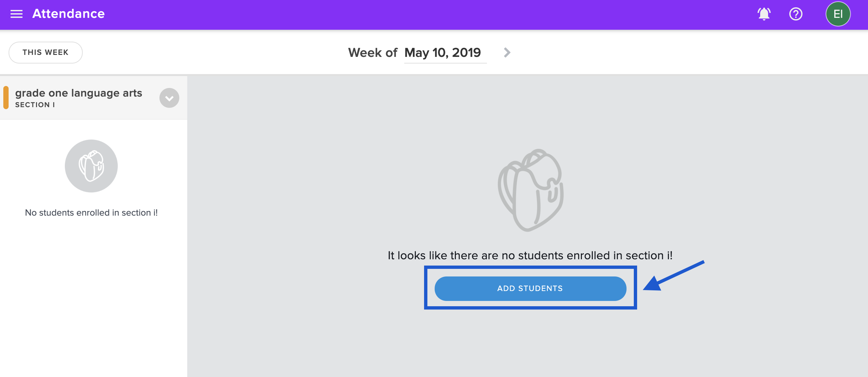The image size is (868, 377).
Task: Open the hamburger navigation menu
Action: [17, 14]
